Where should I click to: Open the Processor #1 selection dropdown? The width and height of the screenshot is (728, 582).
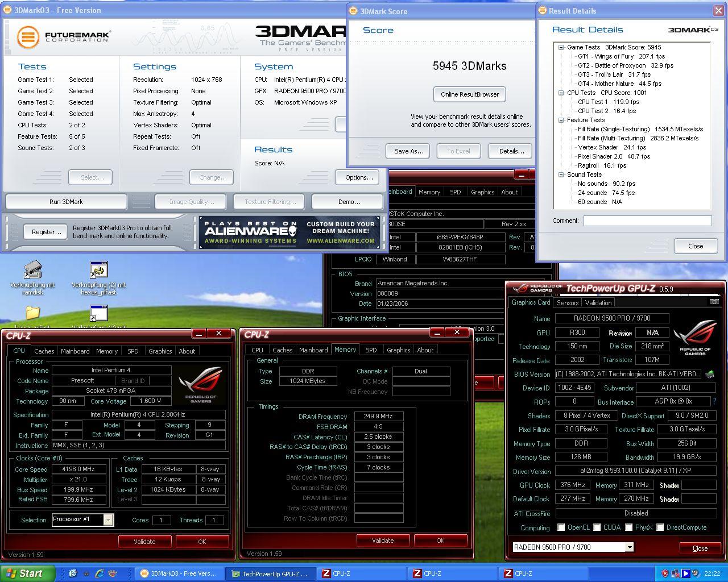pyautogui.click(x=108, y=519)
